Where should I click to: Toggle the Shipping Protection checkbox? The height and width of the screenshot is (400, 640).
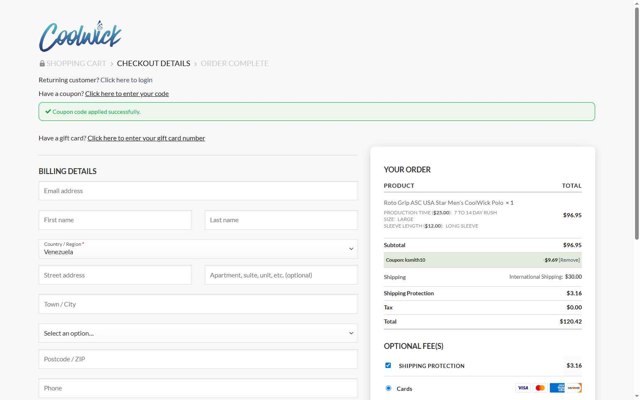click(388, 365)
